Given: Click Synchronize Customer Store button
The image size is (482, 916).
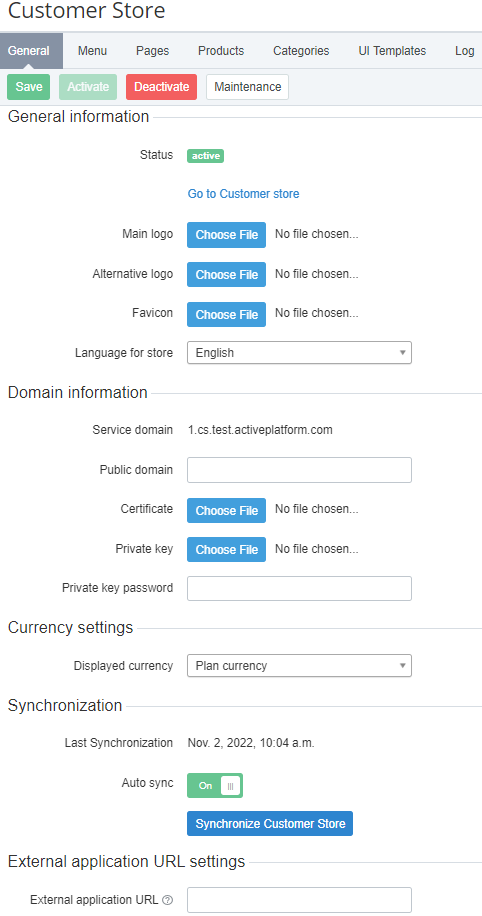Looking at the screenshot, I should (x=270, y=824).
